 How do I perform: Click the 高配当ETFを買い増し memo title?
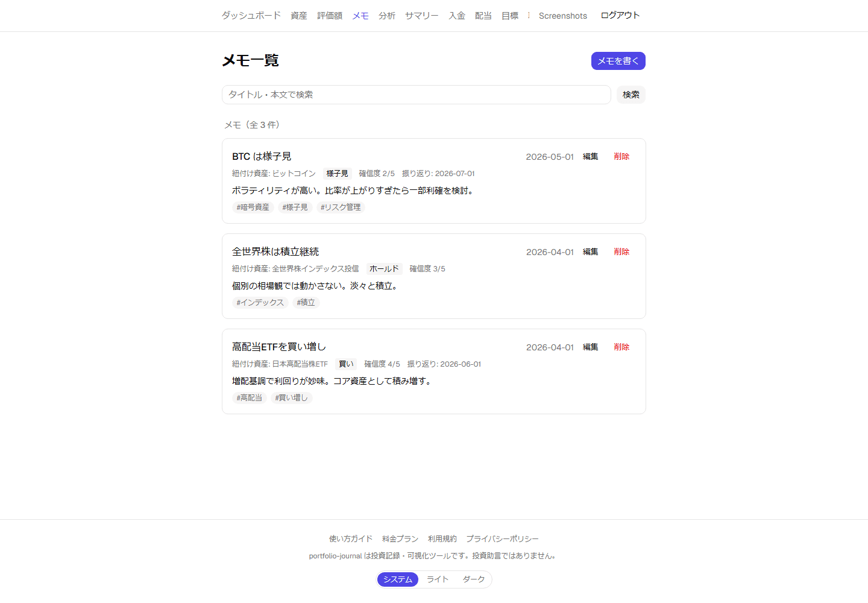click(x=279, y=347)
